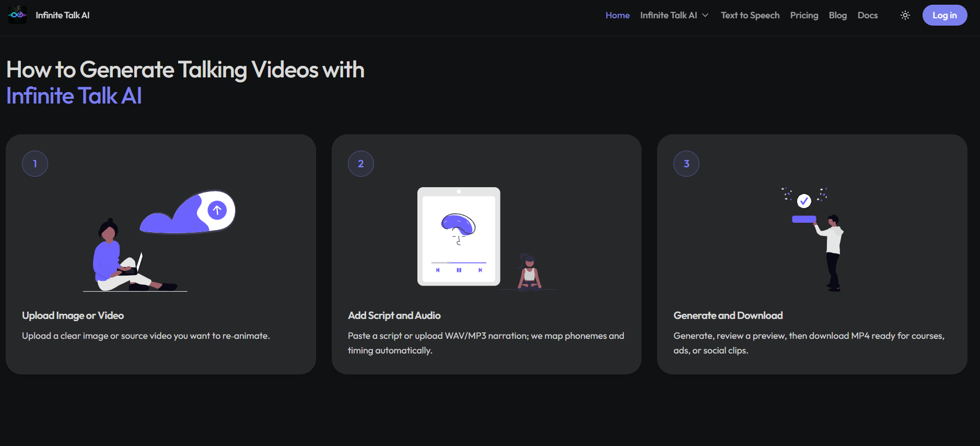
Task: Open the Docs nav link
Action: pyautogui.click(x=868, y=15)
